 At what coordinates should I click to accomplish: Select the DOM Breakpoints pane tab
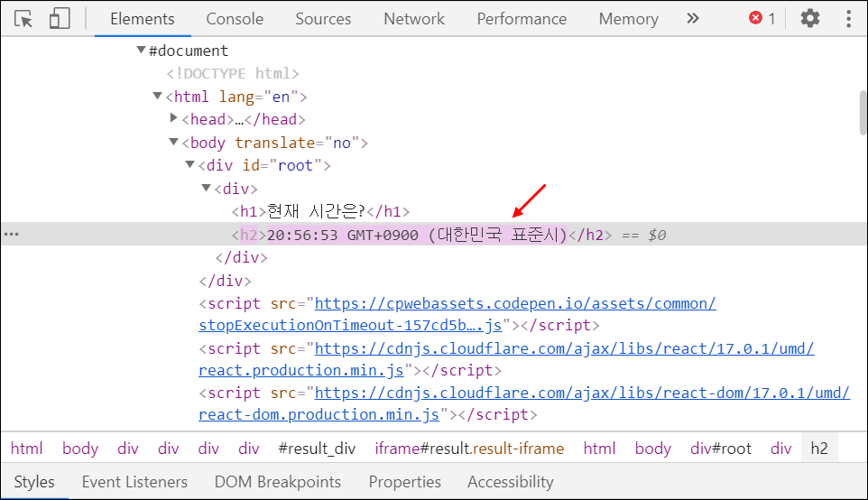(278, 482)
